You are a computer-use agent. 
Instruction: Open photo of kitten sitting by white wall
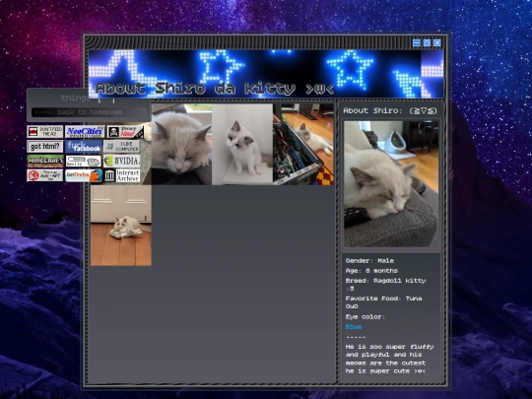(x=242, y=145)
